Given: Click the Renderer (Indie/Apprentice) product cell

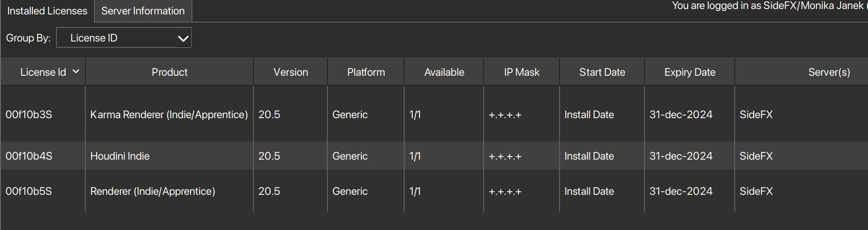Looking at the screenshot, I should (x=153, y=191).
